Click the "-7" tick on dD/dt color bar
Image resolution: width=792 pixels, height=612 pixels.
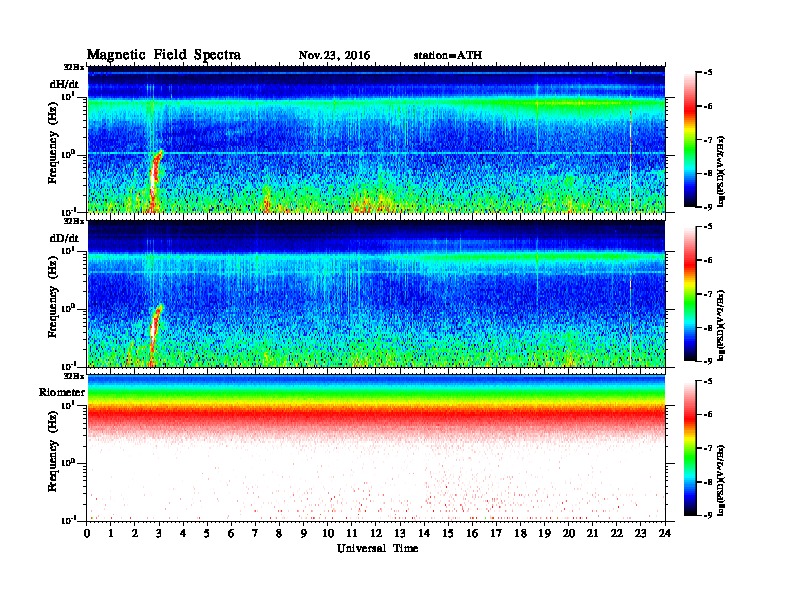[x=708, y=294]
